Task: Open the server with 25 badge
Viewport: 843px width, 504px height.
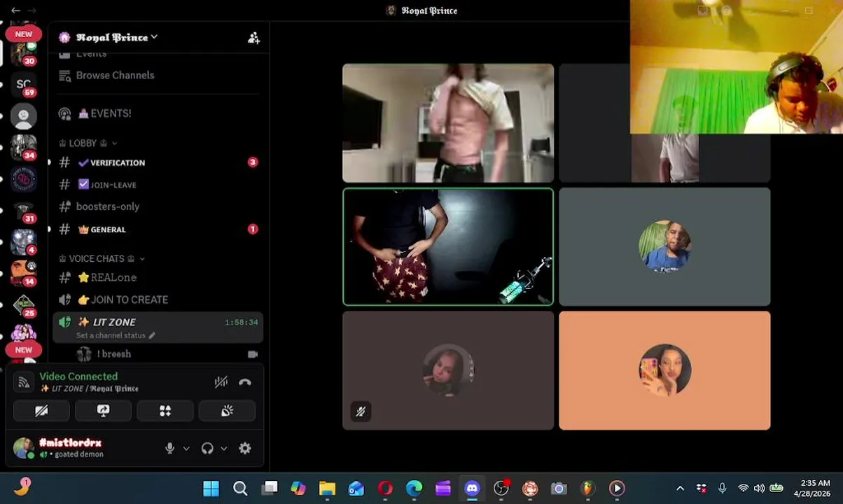Action: tap(24, 305)
